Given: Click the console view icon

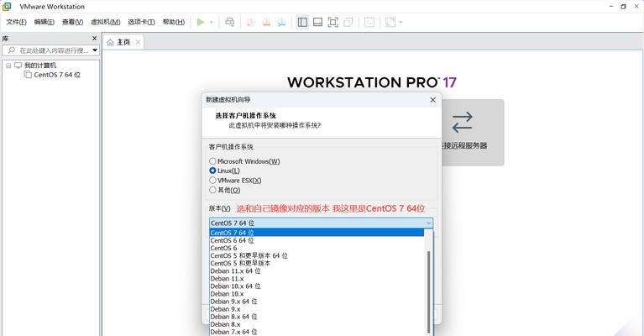Looking at the screenshot, I should (x=369, y=22).
